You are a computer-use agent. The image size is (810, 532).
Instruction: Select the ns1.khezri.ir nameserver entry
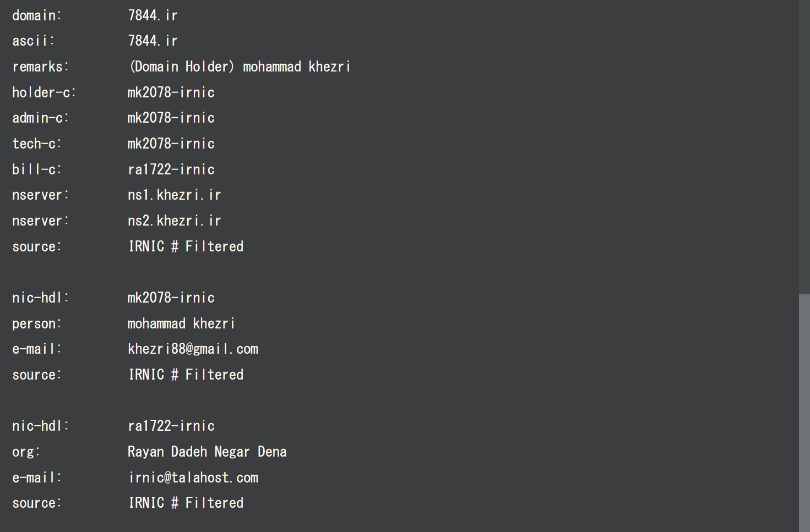(x=174, y=195)
